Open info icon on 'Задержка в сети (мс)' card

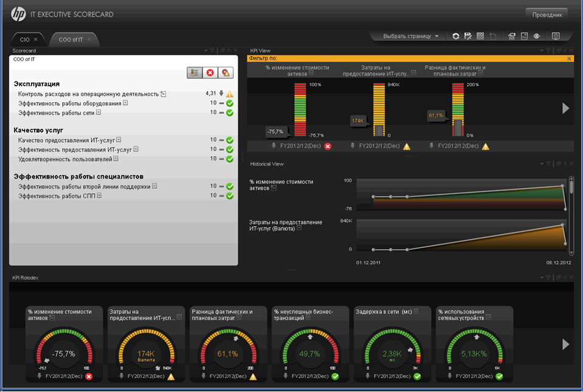(x=416, y=311)
